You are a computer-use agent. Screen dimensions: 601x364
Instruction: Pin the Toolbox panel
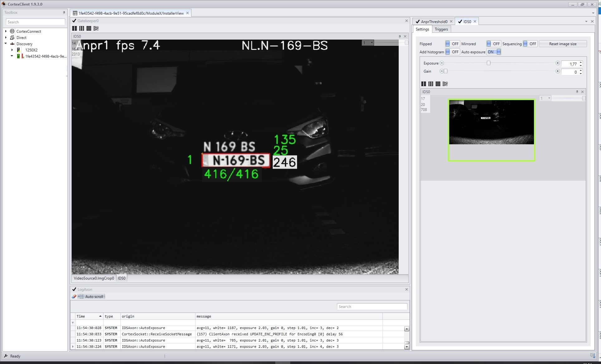[x=64, y=12]
